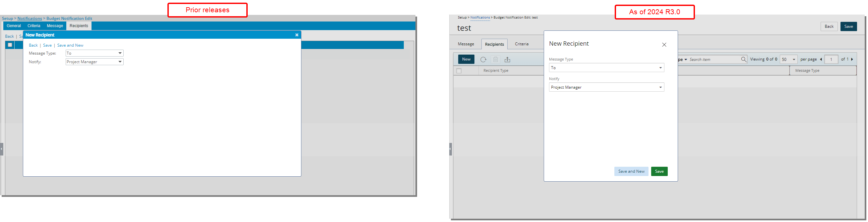Click the magnifier icon in the Search item box
Image resolution: width=868 pixels, height=222 pixels.
point(744,60)
